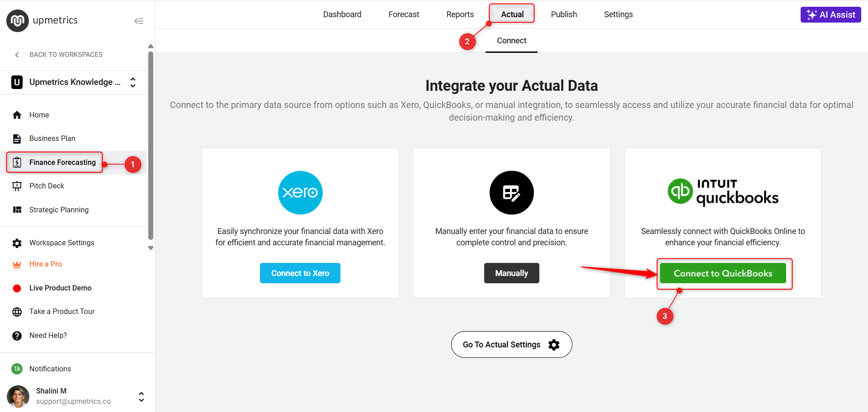This screenshot has height=412, width=868.
Task: Click the Xero logo
Action: pyautogui.click(x=300, y=192)
